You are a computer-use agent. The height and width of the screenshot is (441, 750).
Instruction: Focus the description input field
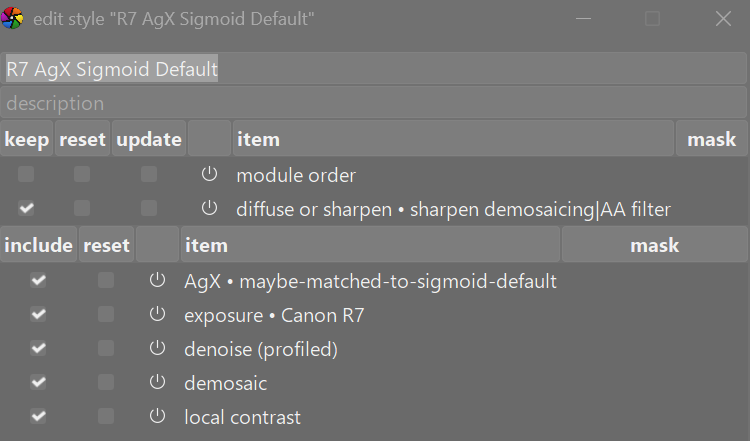click(x=374, y=103)
